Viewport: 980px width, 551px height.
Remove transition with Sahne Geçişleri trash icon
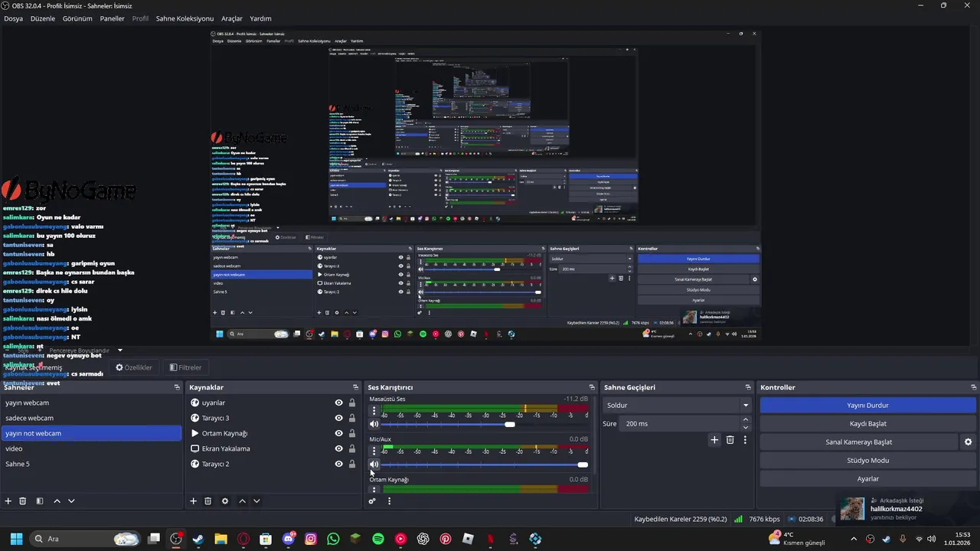tap(730, 440)
